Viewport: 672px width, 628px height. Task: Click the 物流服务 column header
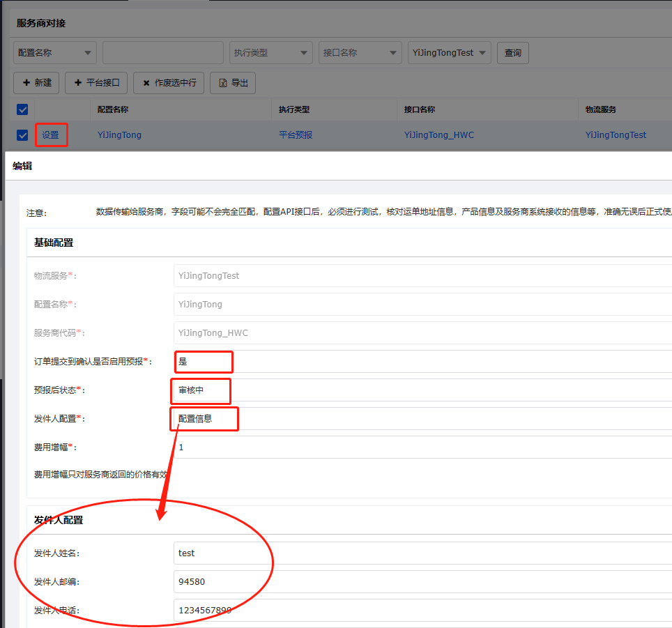coord(600,109)
